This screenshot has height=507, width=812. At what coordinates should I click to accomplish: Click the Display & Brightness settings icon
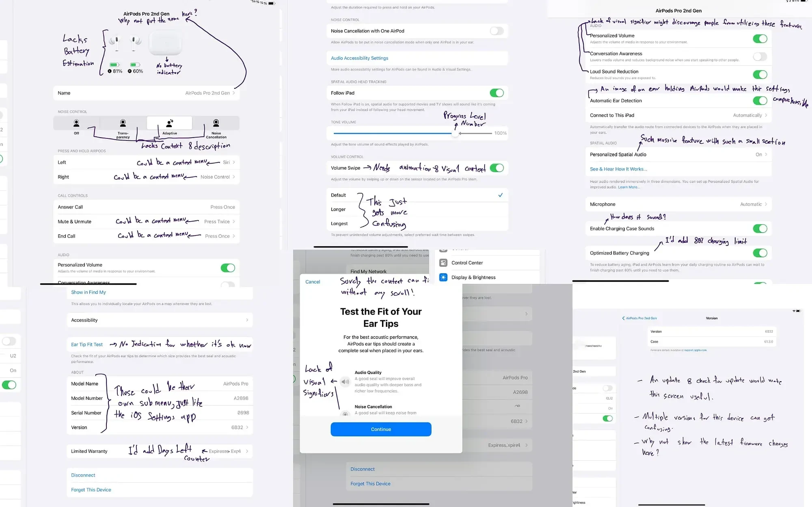[x=443, y=277]
